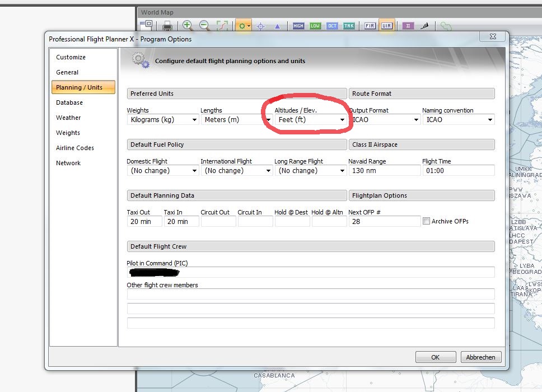Click the Hold @ Dest field
Viewport: 542px width, 392px height.
pyautogui.click(x=292, y=222)
